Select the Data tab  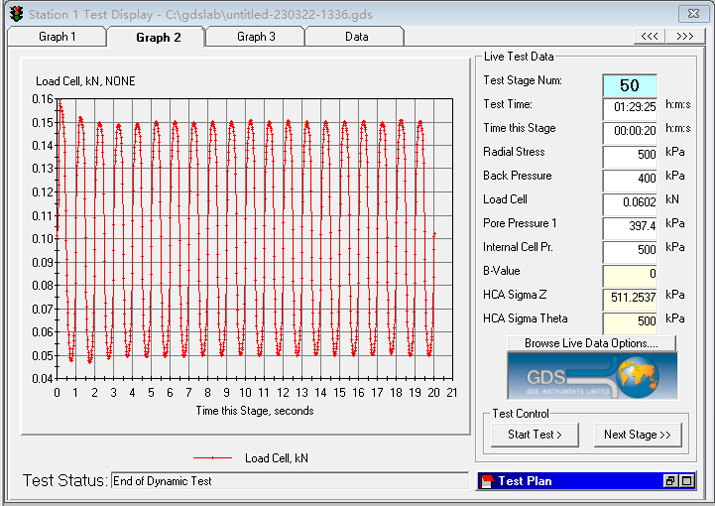355,37
